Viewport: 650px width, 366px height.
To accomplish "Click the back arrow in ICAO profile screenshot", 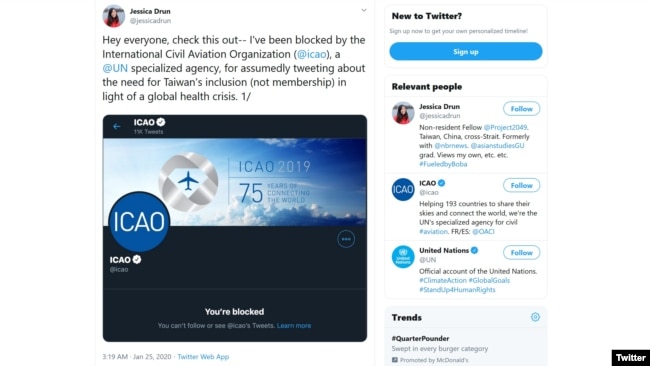I will 116,126.
